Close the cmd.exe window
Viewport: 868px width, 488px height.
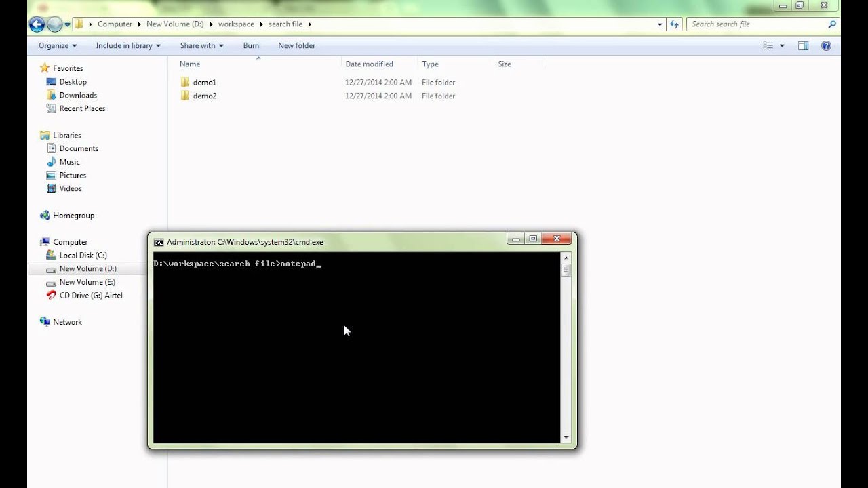(x=557, y=239)
